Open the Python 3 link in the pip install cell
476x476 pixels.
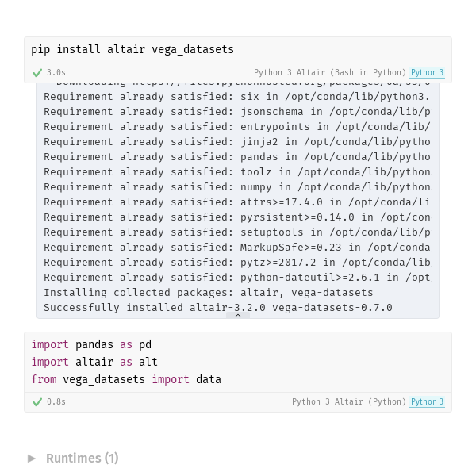click(427, 72)
